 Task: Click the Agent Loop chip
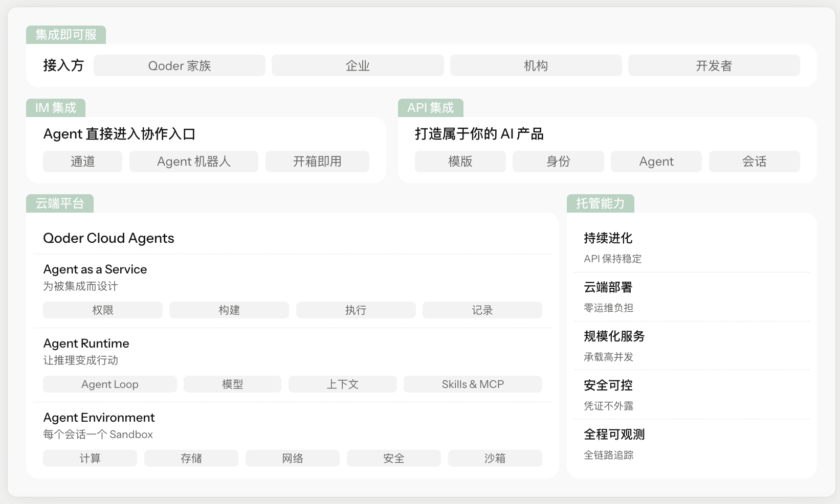(x=110, y=384)
